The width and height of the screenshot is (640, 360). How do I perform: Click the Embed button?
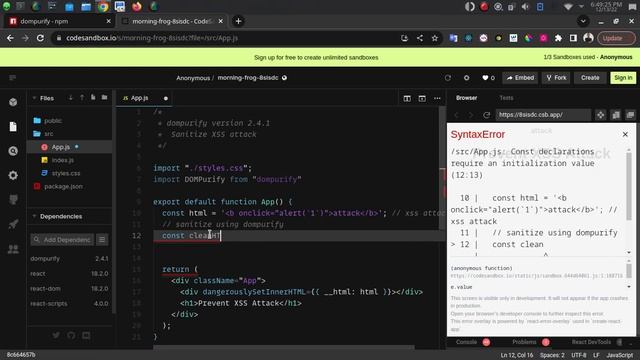point(520,78)
